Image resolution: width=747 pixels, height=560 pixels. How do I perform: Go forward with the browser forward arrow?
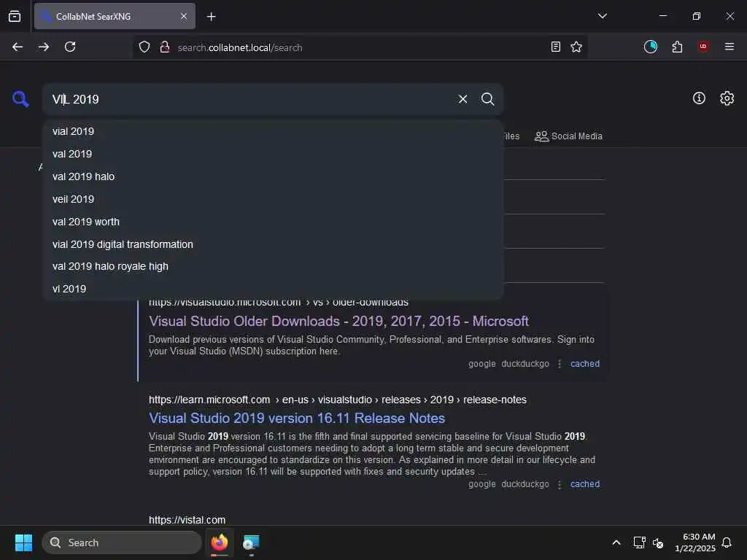click(x=44, y=47)
